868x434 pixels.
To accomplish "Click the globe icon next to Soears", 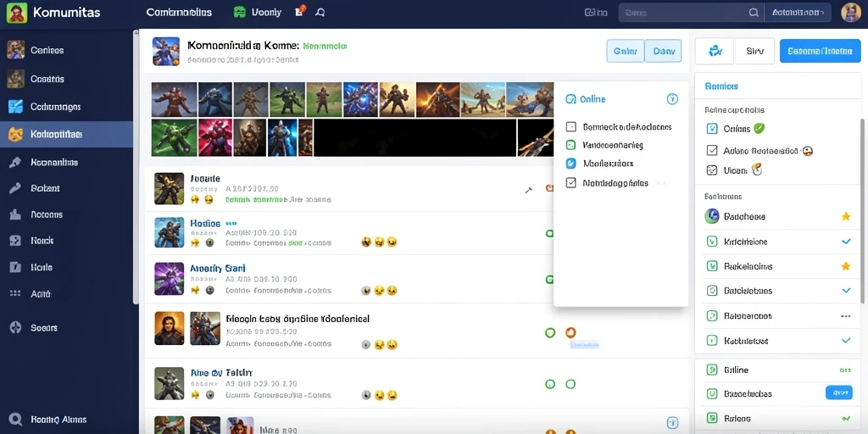I will tap(15, 328).
